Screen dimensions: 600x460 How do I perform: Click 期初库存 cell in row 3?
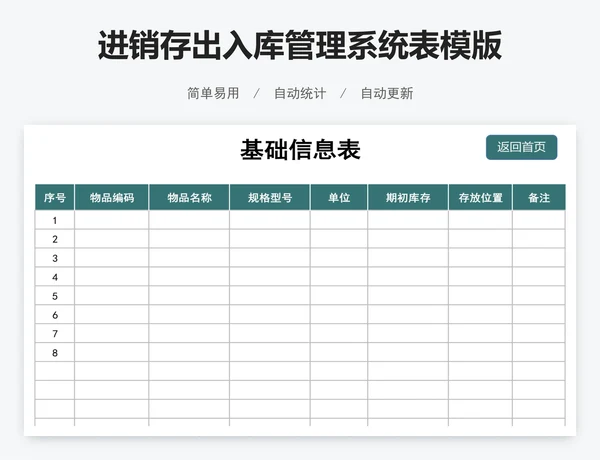coord(408,258)
